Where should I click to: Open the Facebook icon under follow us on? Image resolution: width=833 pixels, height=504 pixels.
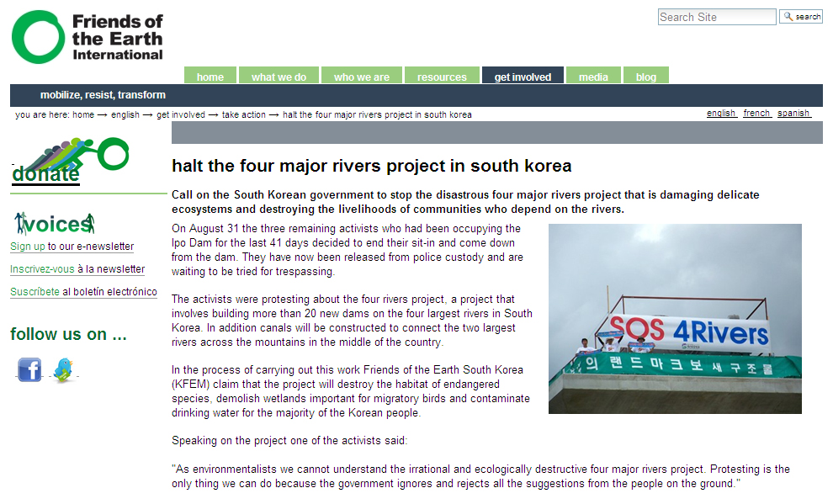(29, 369)
